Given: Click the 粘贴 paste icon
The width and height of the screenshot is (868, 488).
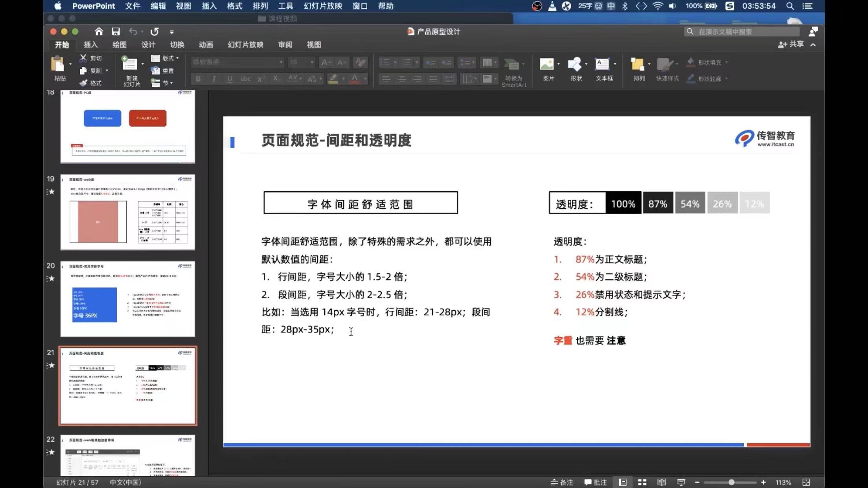Looking at the screenshot, I should point(58,64).
